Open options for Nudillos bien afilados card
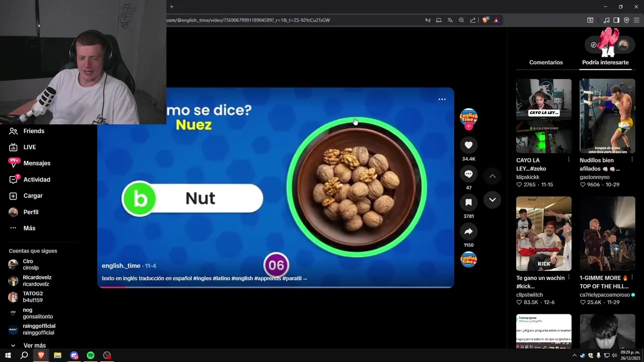Image resolution: width=644 pixels, height=362 pixels. [x=632, y=160]
